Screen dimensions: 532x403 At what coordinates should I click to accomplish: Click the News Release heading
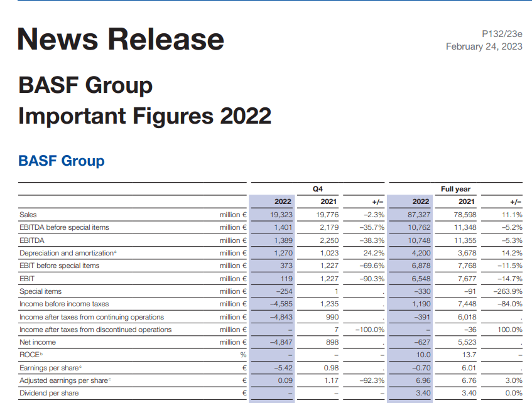(x=121, y=39)
